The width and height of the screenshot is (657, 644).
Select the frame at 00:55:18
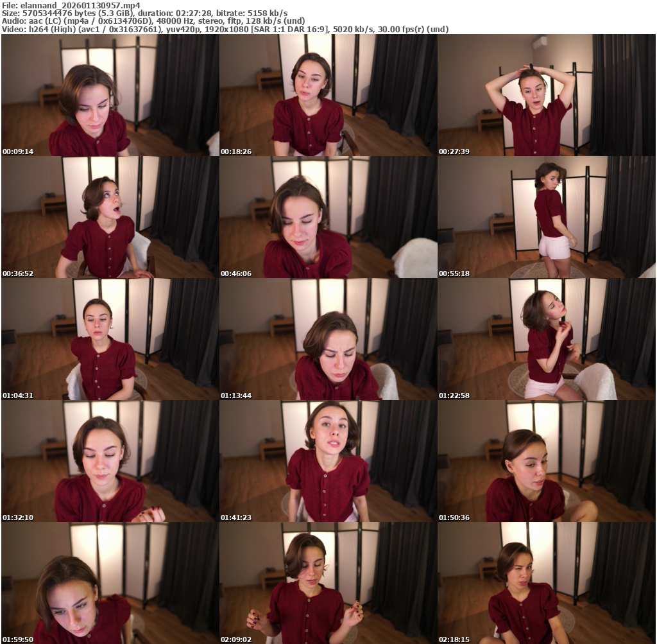(547, 217)
